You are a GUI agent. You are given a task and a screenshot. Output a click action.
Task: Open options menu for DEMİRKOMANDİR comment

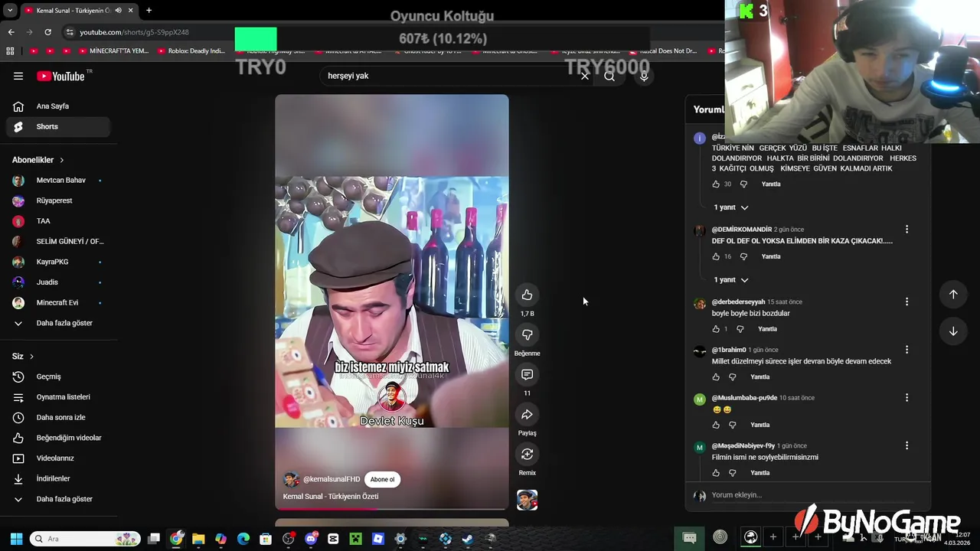[906, 230]
